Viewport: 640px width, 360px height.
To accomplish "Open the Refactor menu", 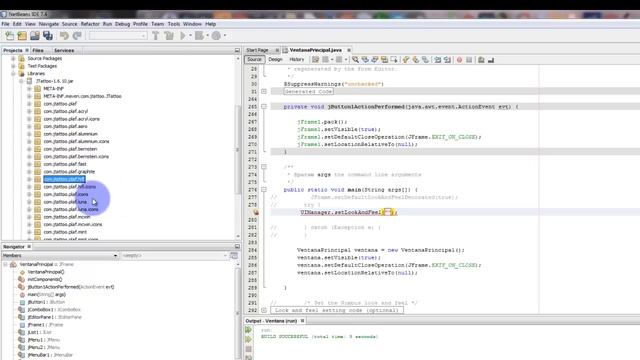I will [x=90, y=24].
